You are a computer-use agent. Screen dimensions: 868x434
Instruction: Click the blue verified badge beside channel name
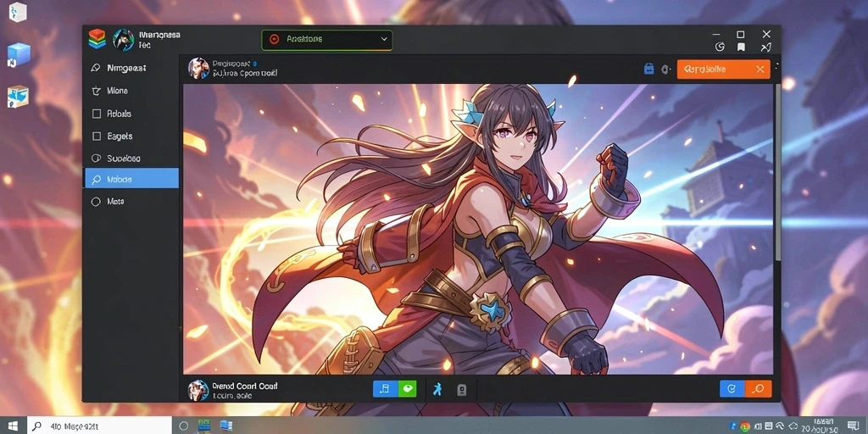254,64
